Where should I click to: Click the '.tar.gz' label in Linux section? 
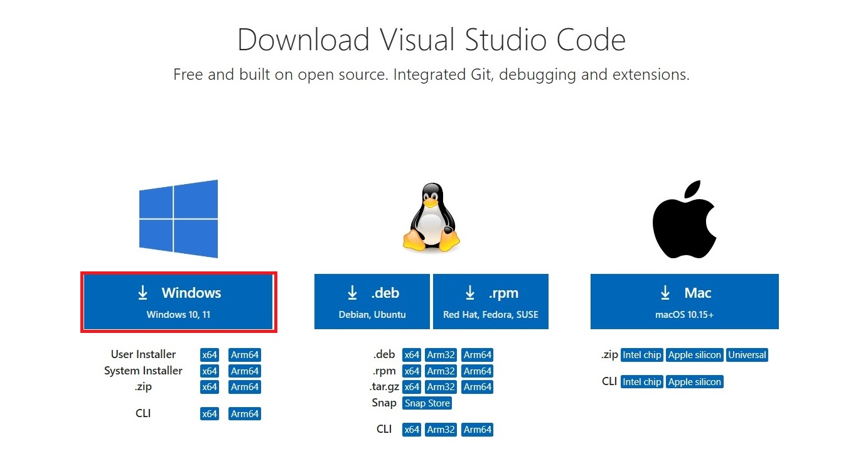click(x=385, y=387)
